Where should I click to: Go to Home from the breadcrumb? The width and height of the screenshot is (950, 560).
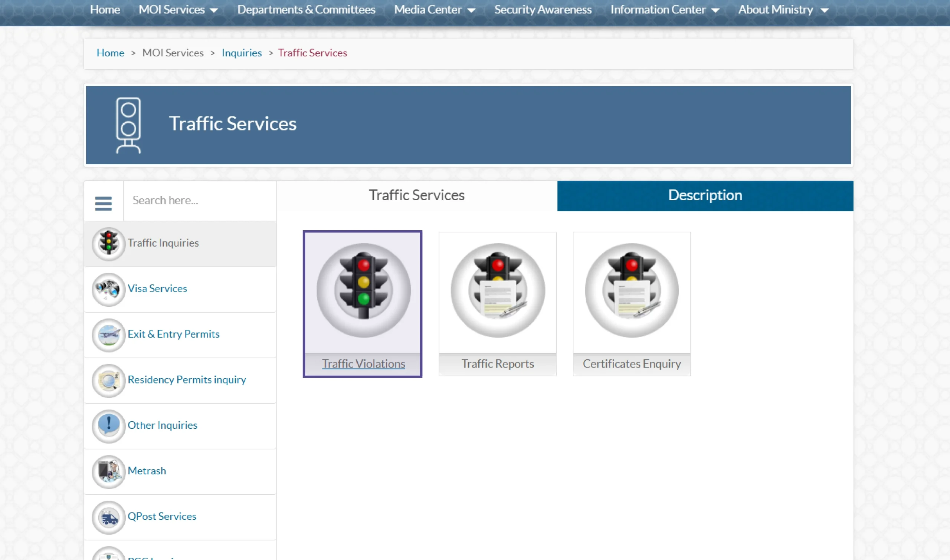110,53
